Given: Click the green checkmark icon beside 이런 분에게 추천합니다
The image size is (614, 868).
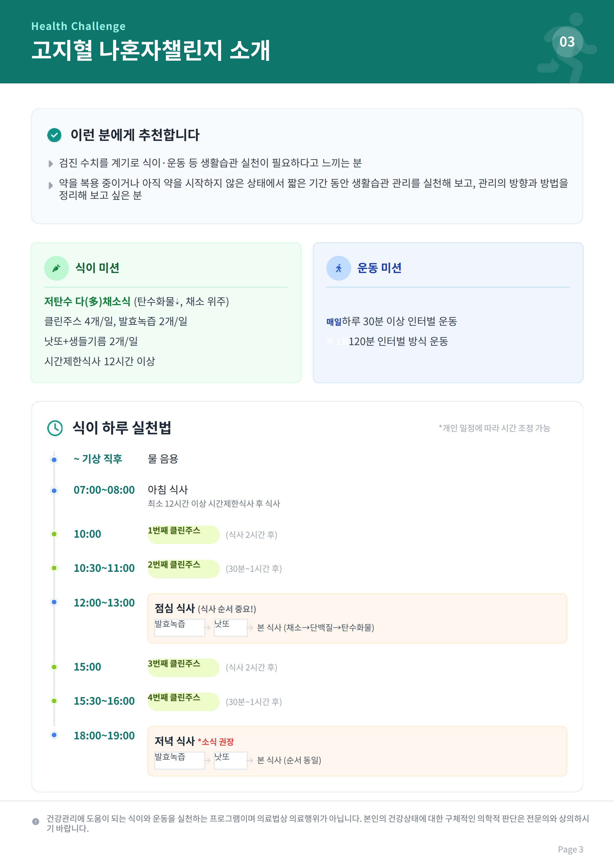Looking at the screenshot, I should (x=54, y=135).
